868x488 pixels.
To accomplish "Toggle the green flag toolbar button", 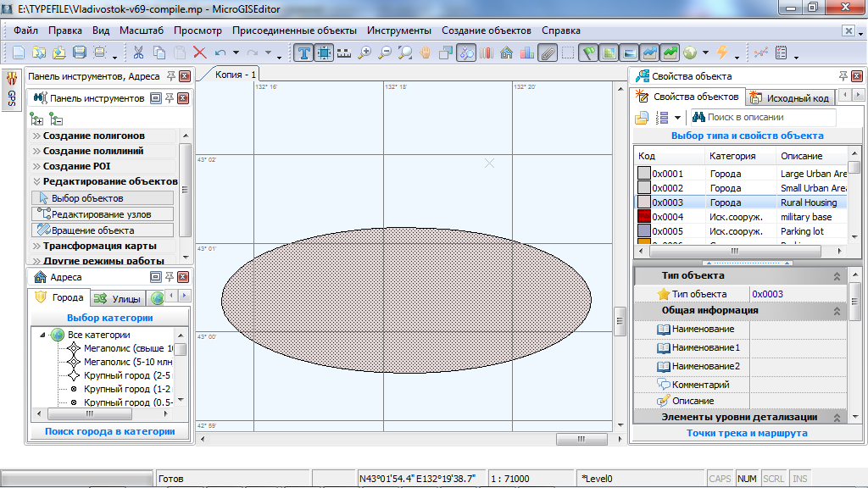I will (588, 53).
